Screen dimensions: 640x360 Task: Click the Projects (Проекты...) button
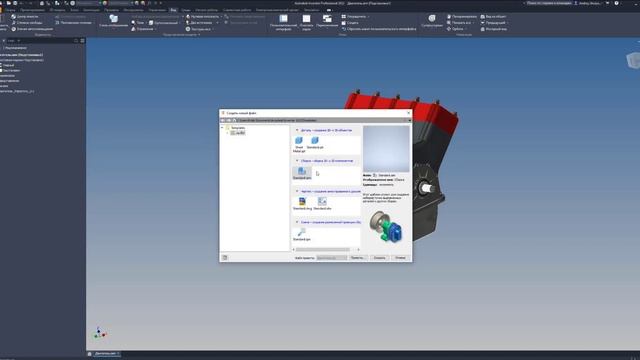point(358,258)
